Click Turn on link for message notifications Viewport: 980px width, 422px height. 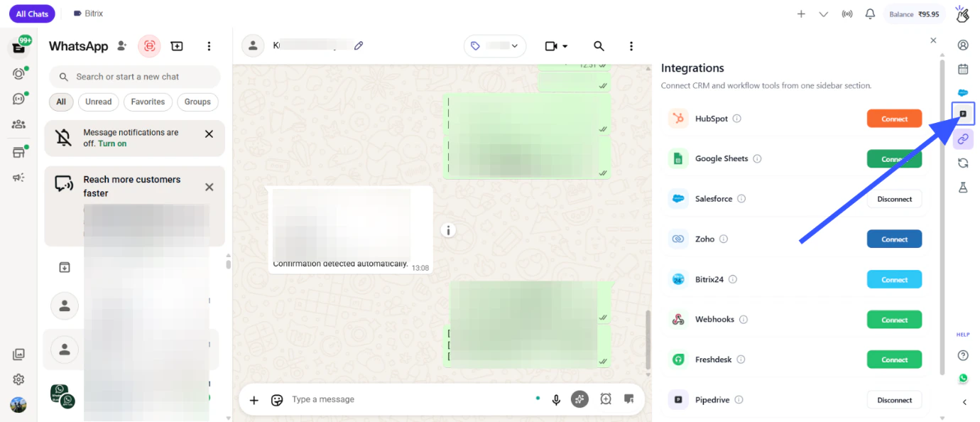point(112,144)
